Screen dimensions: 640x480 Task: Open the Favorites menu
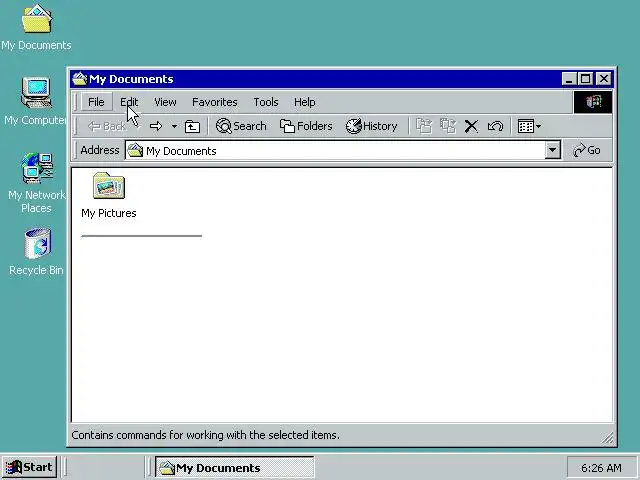coord(215,102)
